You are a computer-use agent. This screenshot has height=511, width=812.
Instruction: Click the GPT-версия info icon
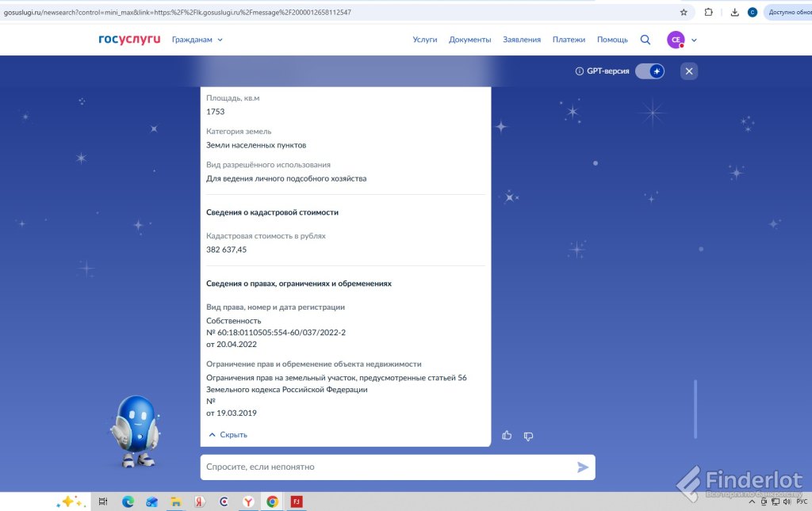579,71
